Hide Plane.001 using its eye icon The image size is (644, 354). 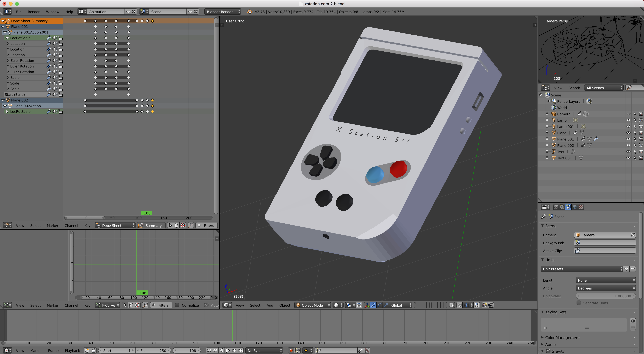[628, 139]
